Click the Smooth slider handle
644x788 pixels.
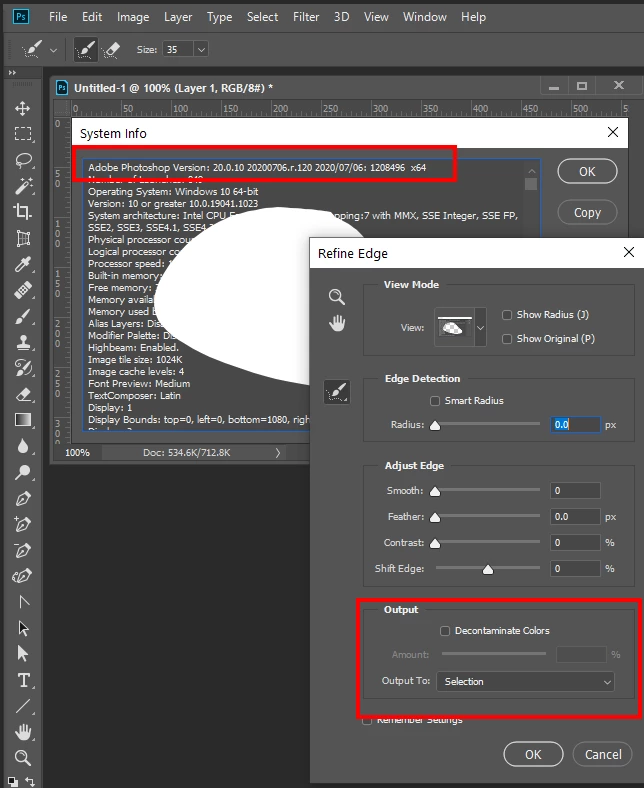[435, 491]
